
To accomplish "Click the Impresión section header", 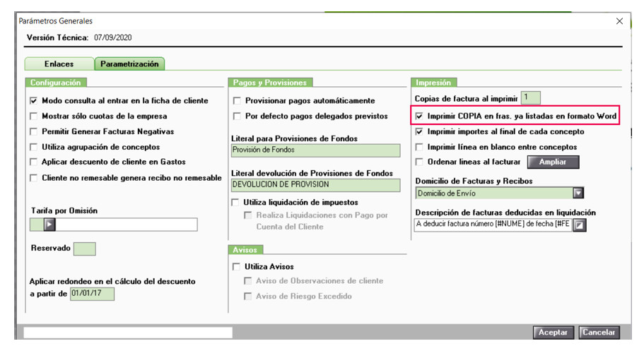I will tap(433, 83).
